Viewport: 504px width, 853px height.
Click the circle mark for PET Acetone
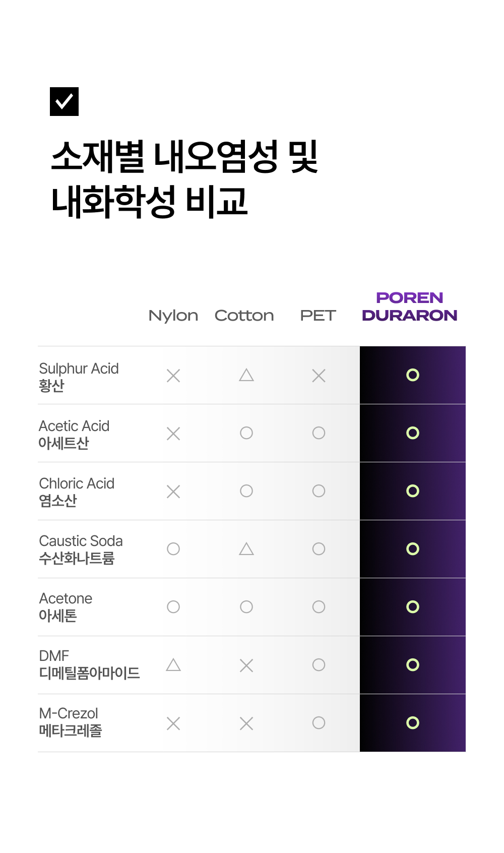(319, 607)
